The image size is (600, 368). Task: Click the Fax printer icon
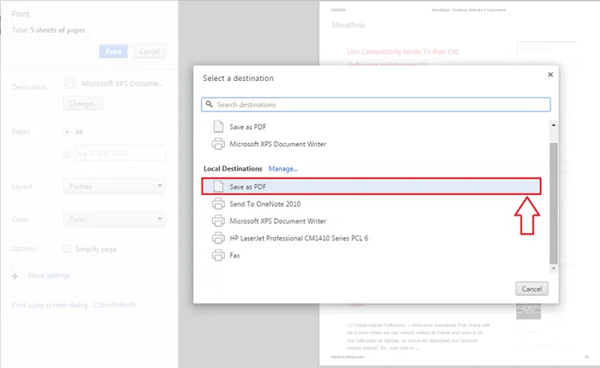pos(218,255)
